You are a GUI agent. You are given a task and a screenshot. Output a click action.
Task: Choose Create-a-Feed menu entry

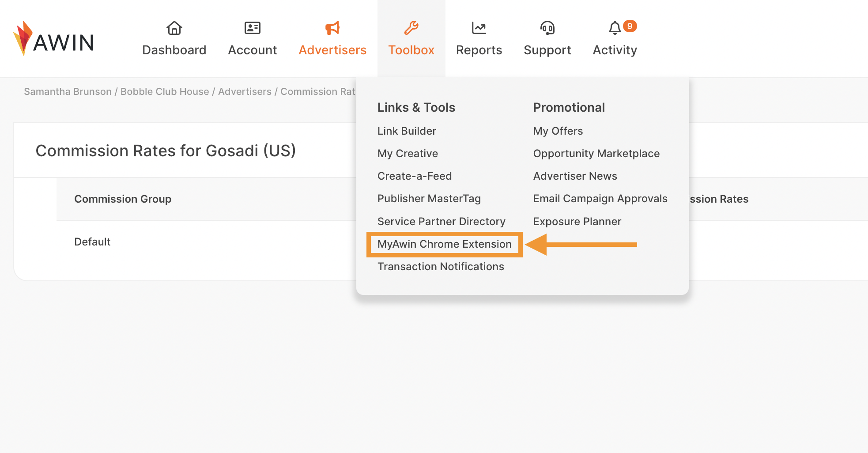pos(415,176)
